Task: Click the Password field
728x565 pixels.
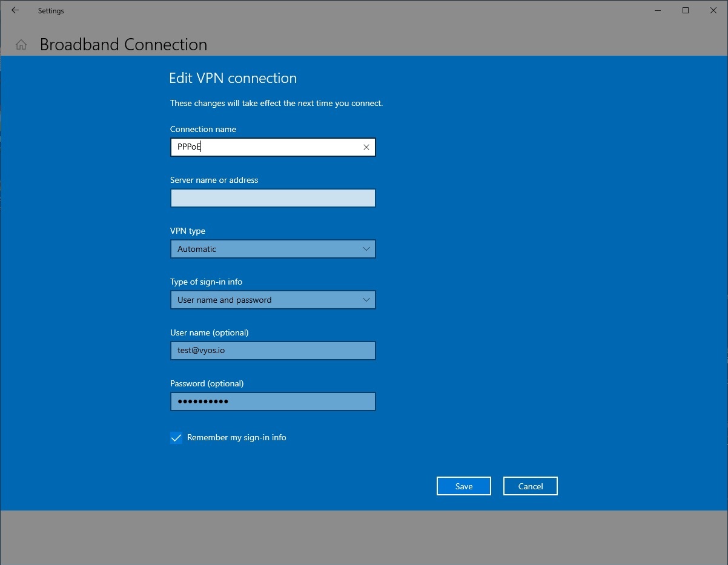Action: (273, 401)
